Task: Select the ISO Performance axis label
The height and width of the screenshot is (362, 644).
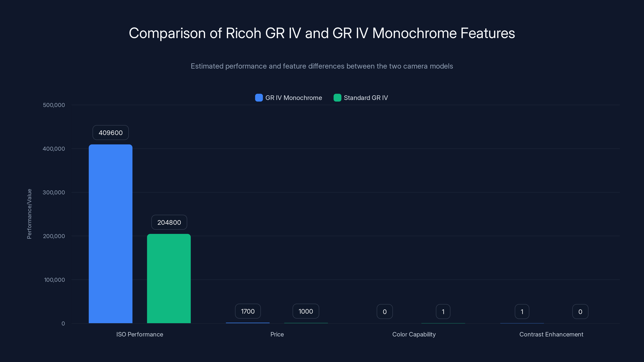Action: point(139,334)
